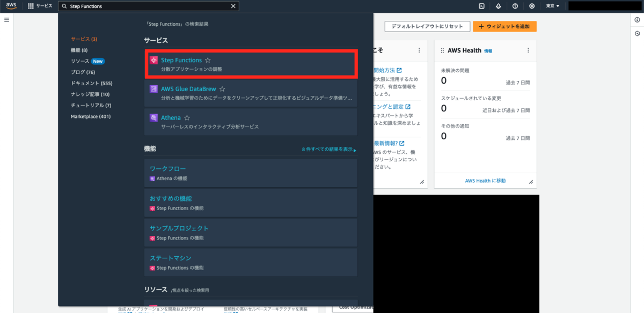Click the AWS Glue DataBrew service icon

click(153, 89)
